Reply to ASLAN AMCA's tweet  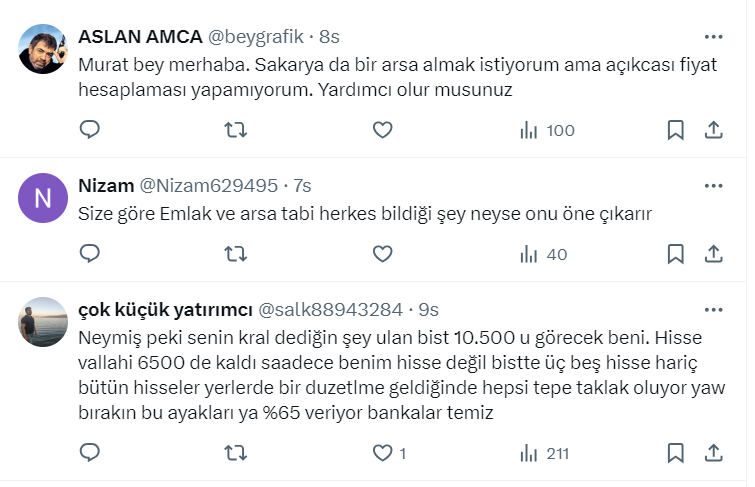tap(90, 130)
